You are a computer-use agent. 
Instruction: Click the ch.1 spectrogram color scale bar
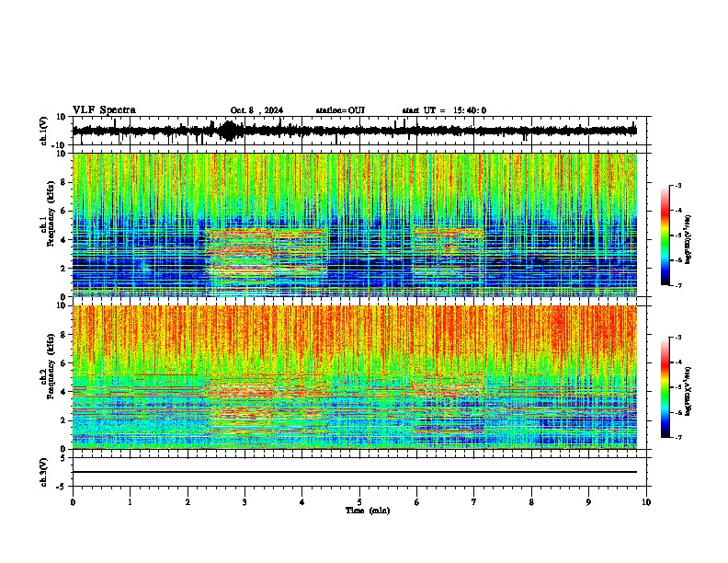click(665, 236)
